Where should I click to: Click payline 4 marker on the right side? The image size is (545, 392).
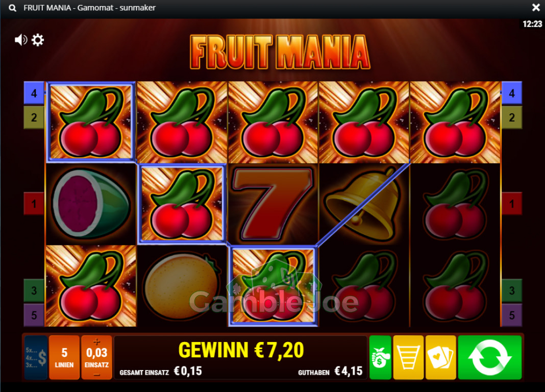pyautogui.click(x=512, y=93)
